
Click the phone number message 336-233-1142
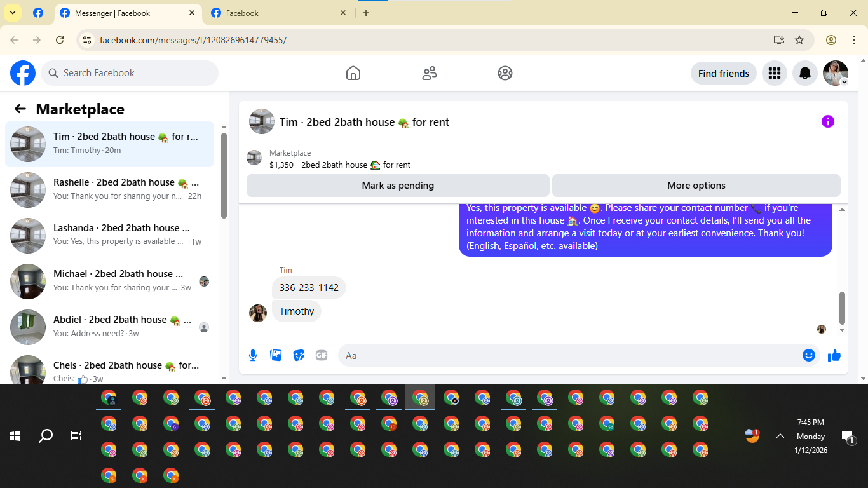(x=309, y=288)
